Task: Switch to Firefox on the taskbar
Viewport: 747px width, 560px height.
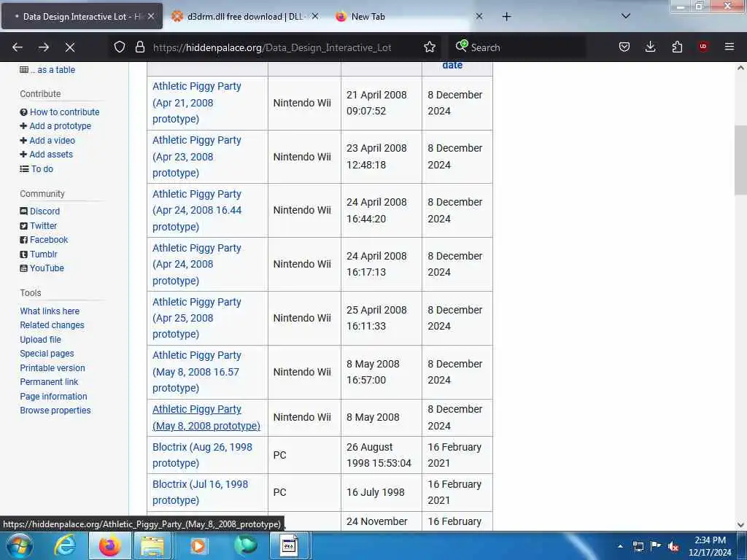Action: click(x=109, y=545)
